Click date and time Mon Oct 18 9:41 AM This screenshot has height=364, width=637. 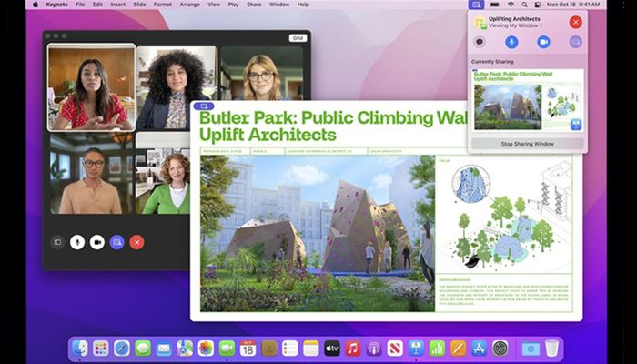pos(572,5)
